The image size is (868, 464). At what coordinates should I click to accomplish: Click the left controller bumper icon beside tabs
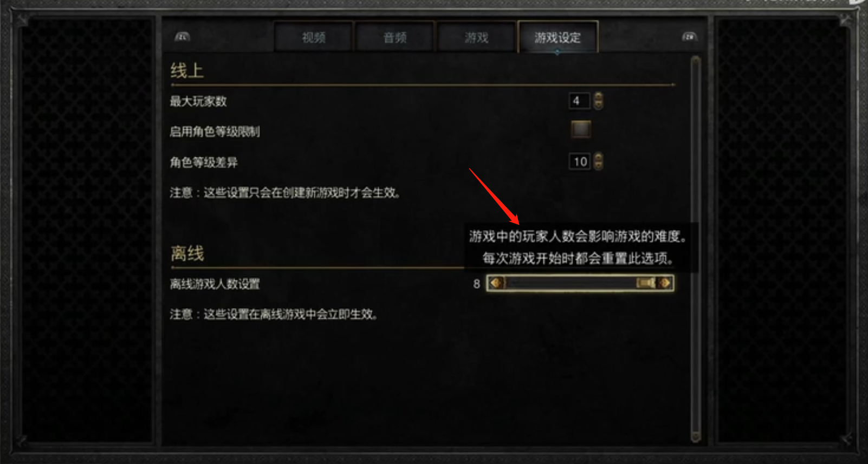182,36
